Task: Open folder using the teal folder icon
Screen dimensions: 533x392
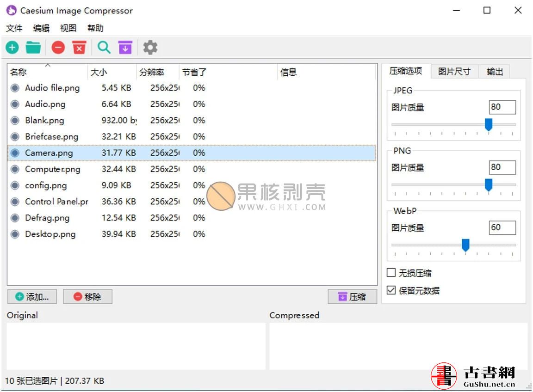Action: [x=33, y=47]
